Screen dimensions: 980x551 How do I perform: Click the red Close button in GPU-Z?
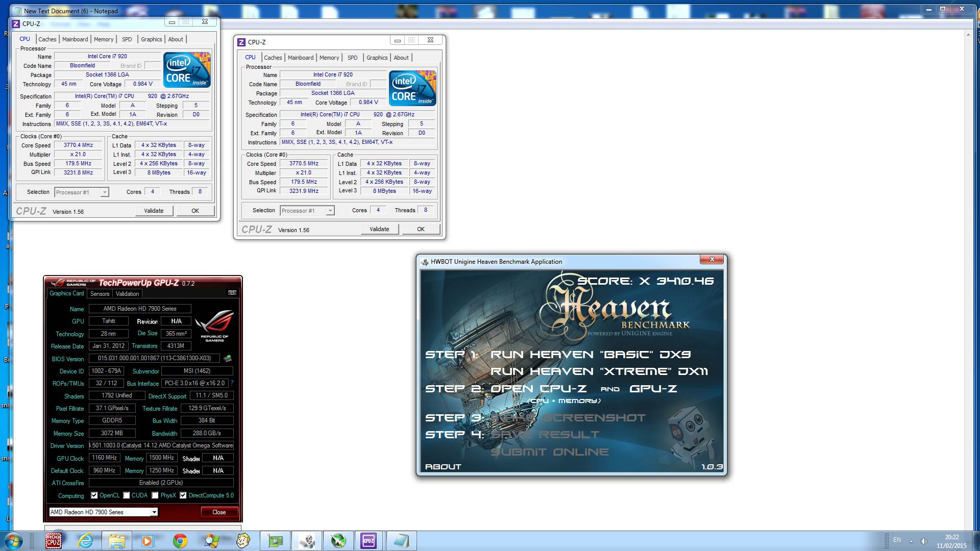(219, 512)
